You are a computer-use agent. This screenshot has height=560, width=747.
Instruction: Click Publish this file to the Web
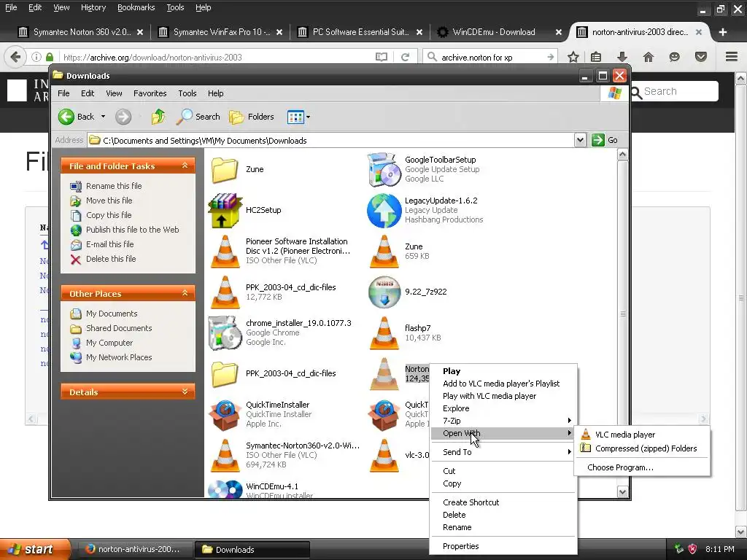(133, 230)
